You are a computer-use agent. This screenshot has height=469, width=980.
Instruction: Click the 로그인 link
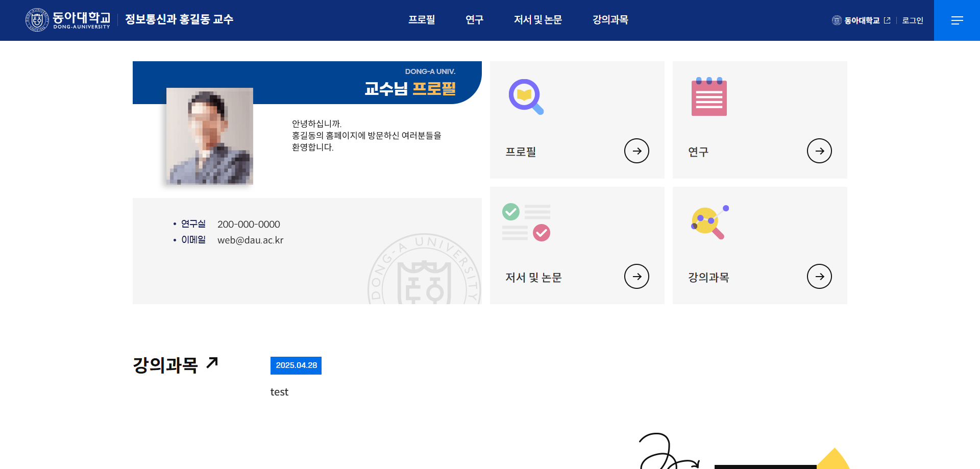(913, 20)
